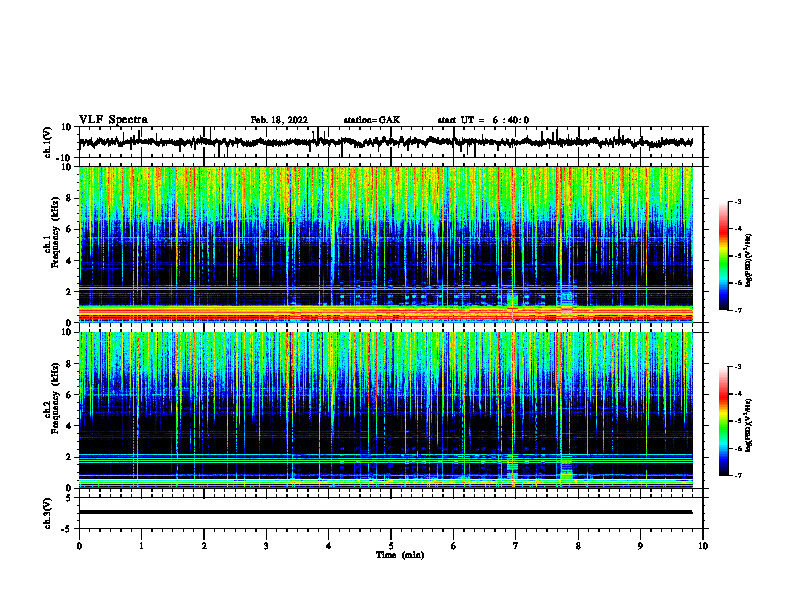792x612 pixels.
Task: Click the ch.2 spectrogram color scale bar
Action: [x=723, y=421]
